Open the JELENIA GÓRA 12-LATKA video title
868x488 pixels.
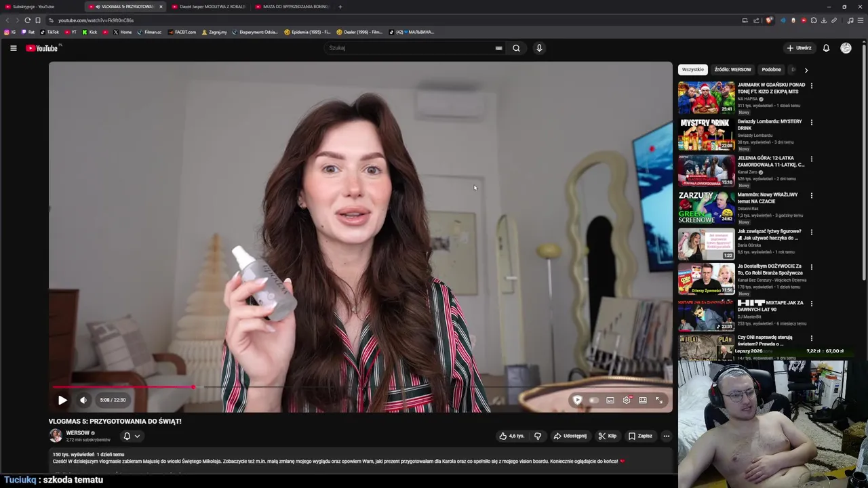pyautogui.click(x=771, y=161)
